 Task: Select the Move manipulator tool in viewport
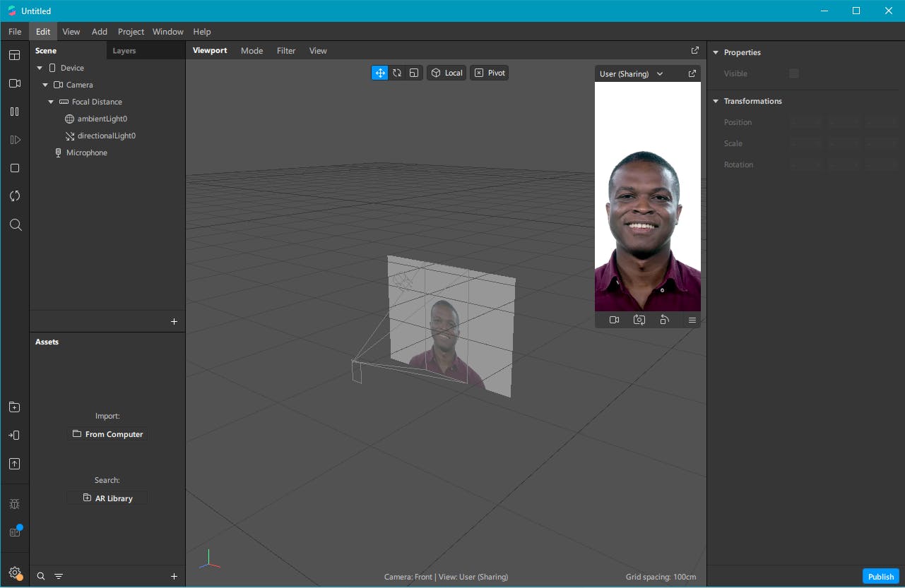pos(380,73)
